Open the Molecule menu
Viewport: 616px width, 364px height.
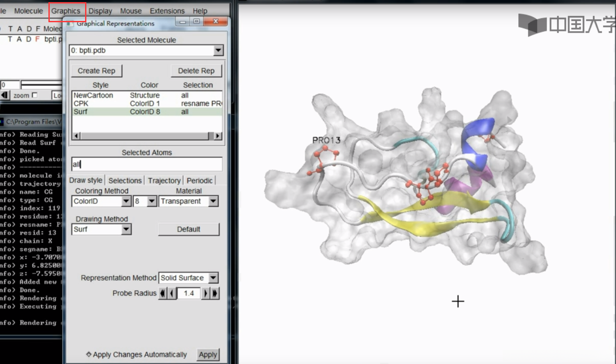tap(29, 11)
